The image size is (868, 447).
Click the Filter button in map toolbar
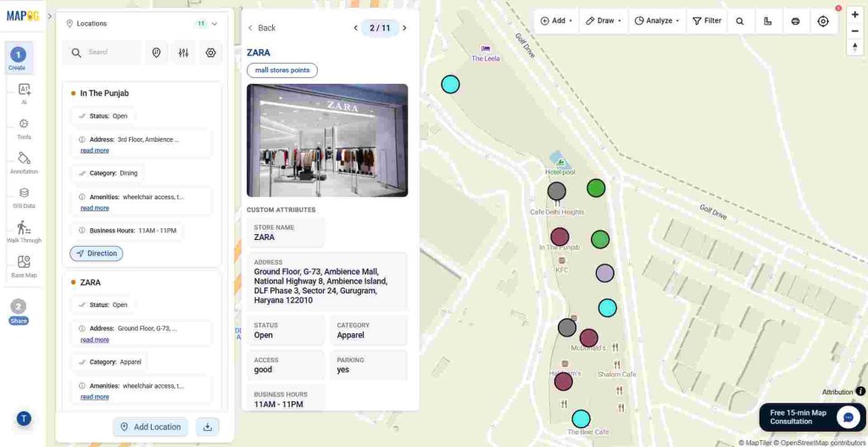click(707, 20)
